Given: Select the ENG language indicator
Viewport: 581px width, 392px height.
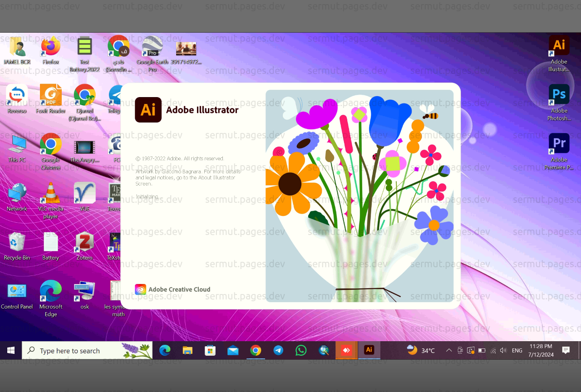Looking at the screenshot, I should coord(517,350).
